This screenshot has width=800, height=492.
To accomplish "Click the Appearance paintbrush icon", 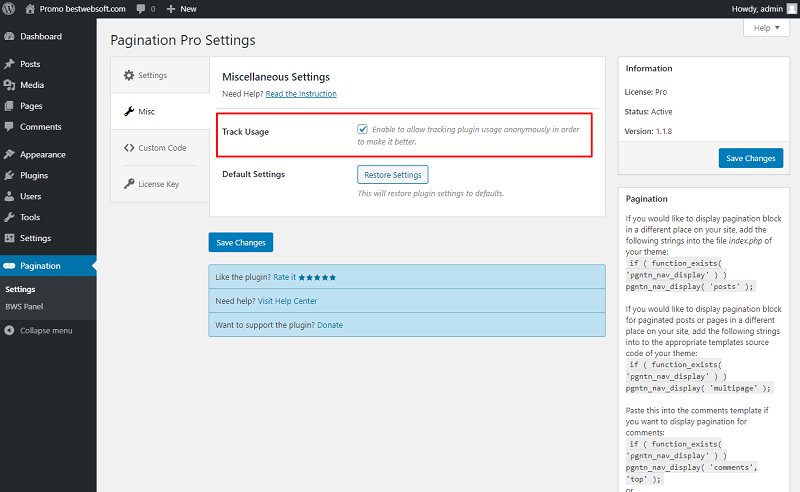I will coord(9,154).
